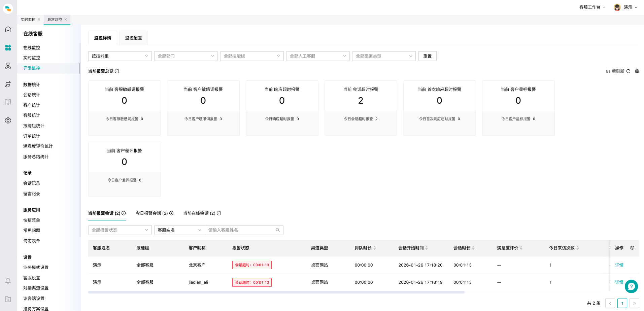Open the table column settings gear icon
This screenshot has width=644, height=311.
tap(632, 248)
